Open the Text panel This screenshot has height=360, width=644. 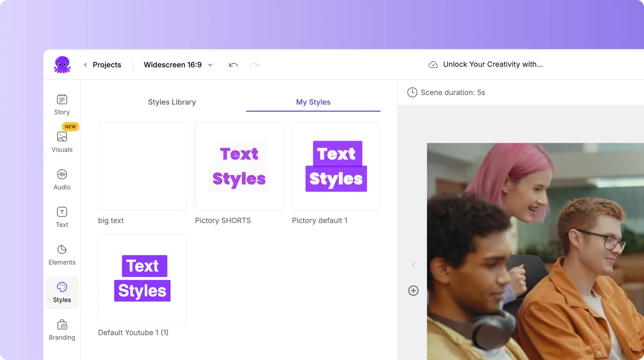(62, 218)
